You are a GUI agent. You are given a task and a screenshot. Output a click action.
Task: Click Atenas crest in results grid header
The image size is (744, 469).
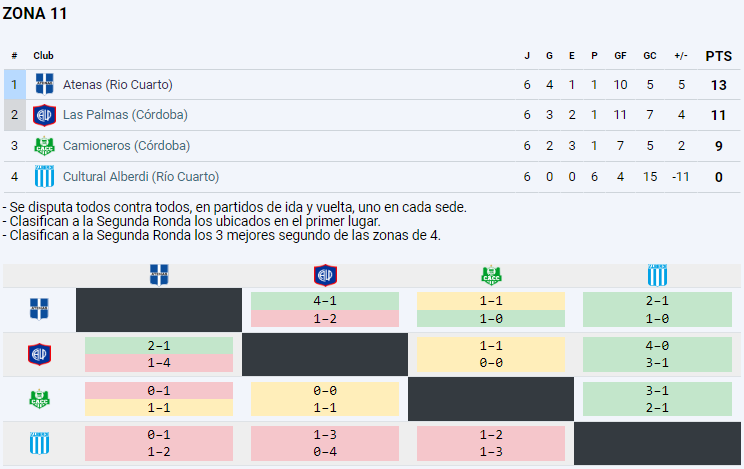[x=159, y=275]
